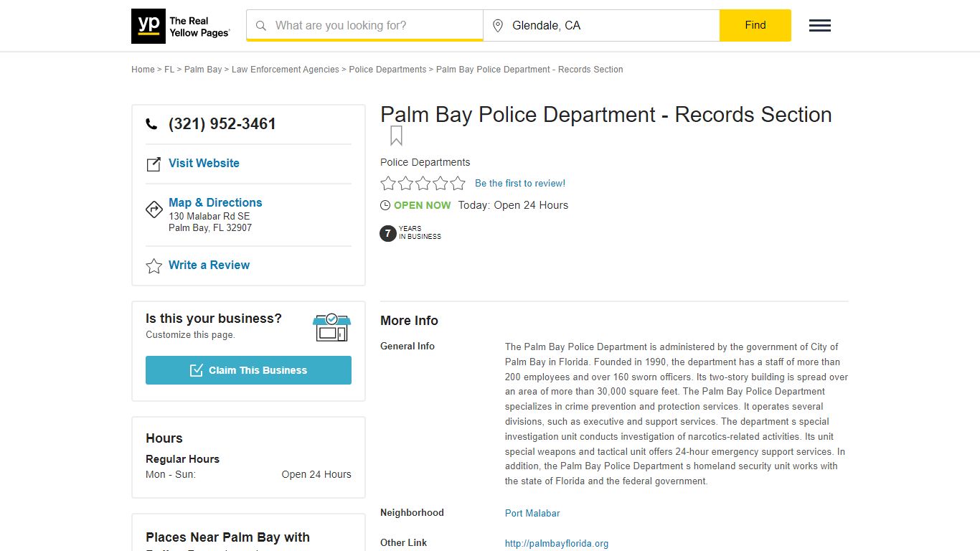Click the yellow Find button
This screenshot has height=551, width=980.
point(755,25)
